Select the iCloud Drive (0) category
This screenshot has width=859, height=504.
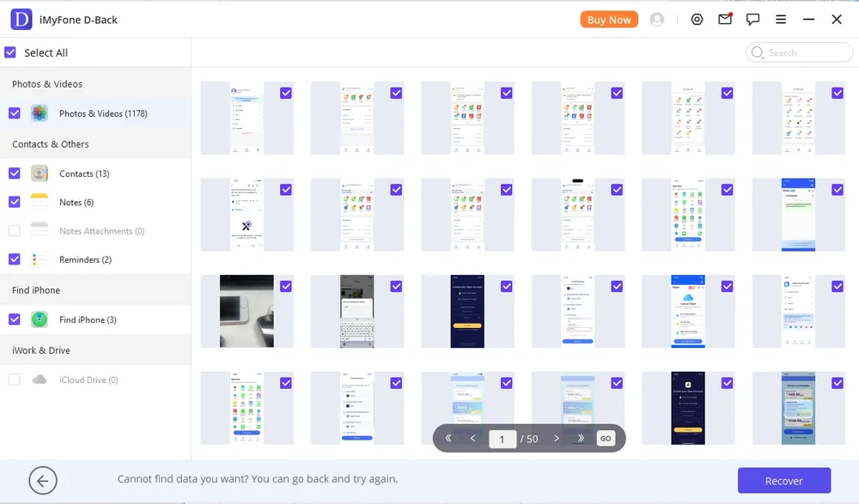(95, 380)
